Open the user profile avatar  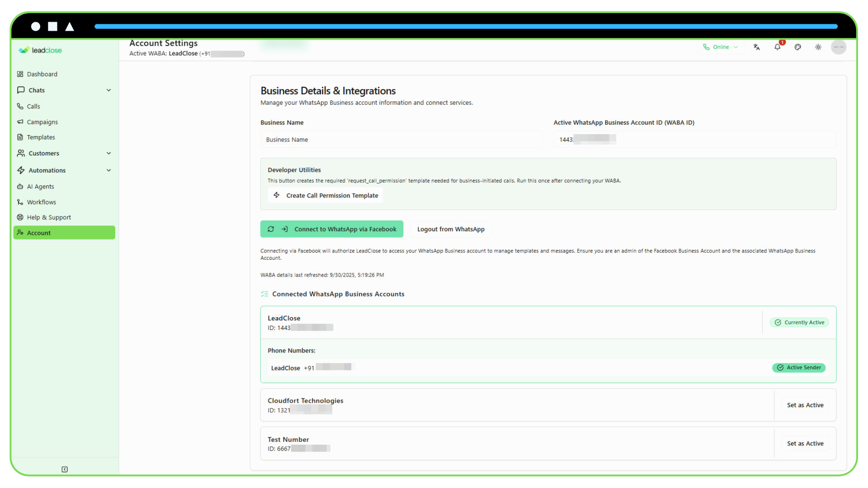[839, 47]
